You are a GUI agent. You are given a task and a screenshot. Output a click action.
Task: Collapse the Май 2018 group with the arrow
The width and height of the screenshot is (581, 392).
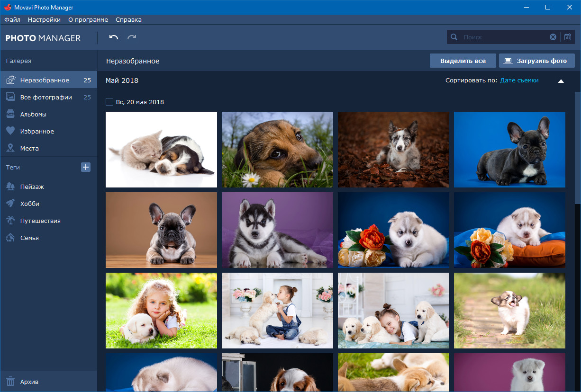pos(561,81)
